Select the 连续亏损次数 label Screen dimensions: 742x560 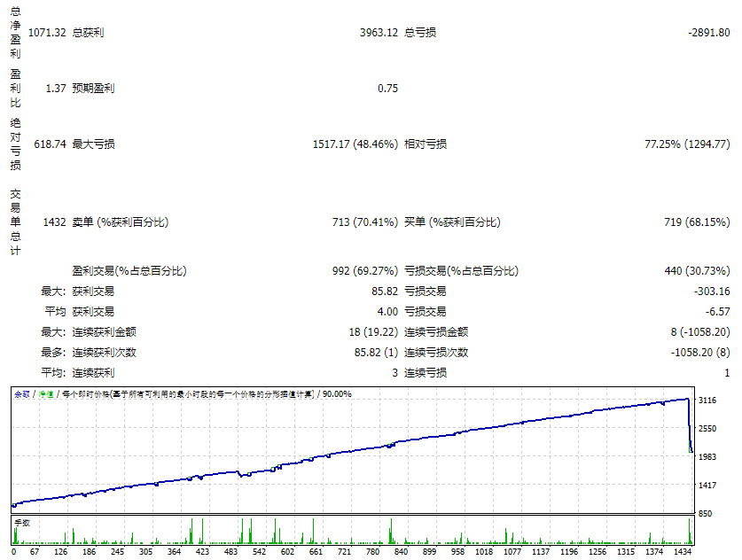[436, 353]
